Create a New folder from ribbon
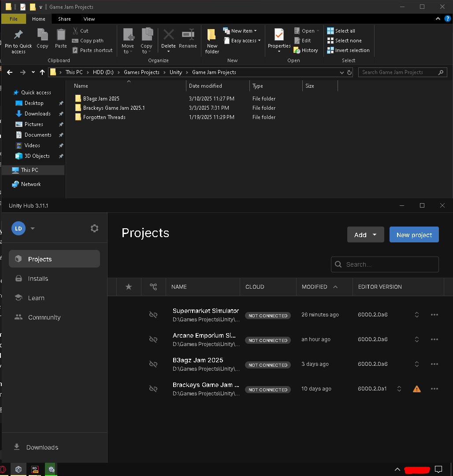The width and height of the screenshot is (453, 476). [x=212, y=41]
